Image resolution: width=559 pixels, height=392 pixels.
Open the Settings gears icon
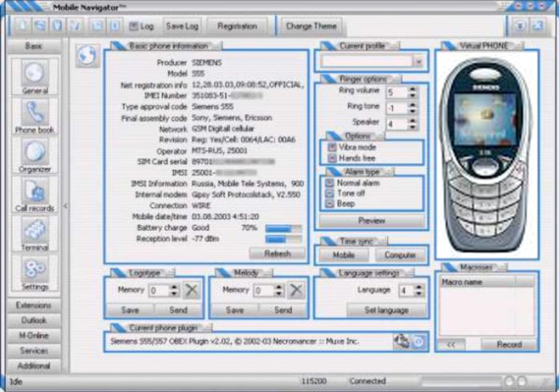(34, 270)
